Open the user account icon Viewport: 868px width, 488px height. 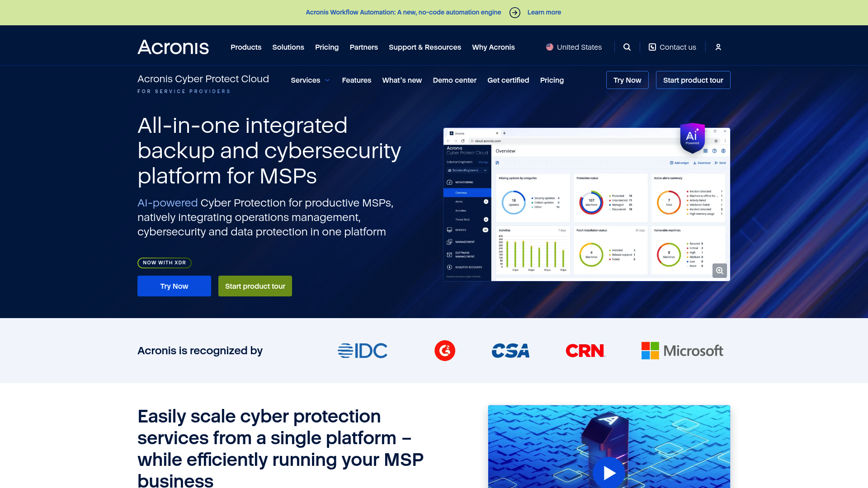click(718, 47)
